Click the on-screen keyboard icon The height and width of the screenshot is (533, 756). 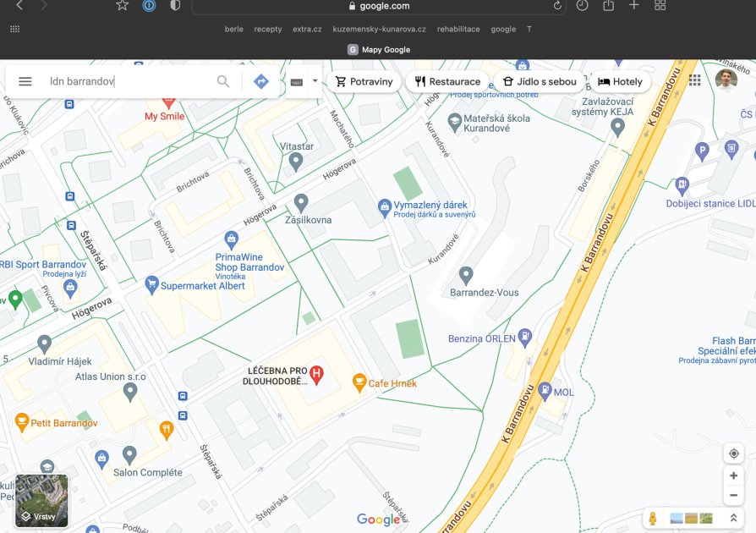[297, 82]
